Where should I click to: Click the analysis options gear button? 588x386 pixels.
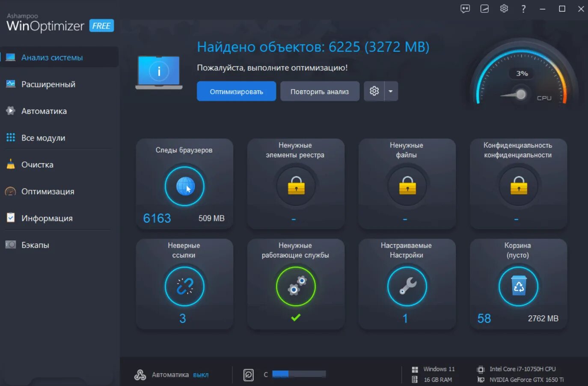[374, 91]
